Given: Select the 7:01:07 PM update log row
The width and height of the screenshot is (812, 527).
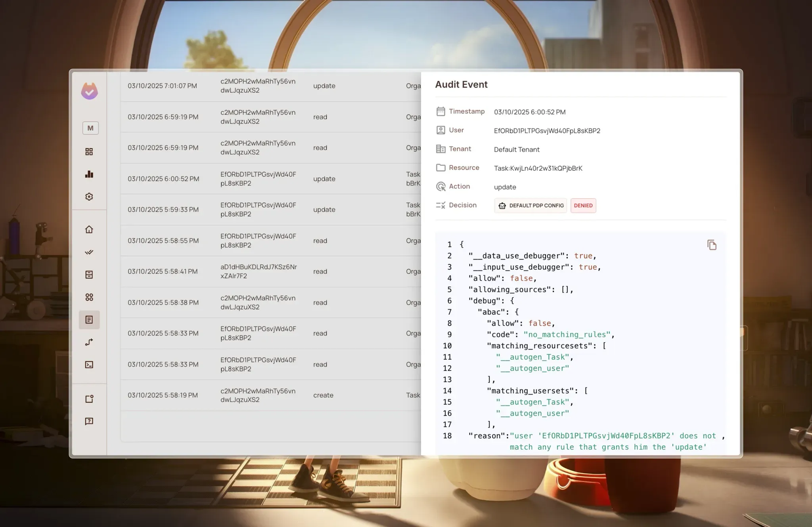Looking at the screenshot, I should pos(270,86).
